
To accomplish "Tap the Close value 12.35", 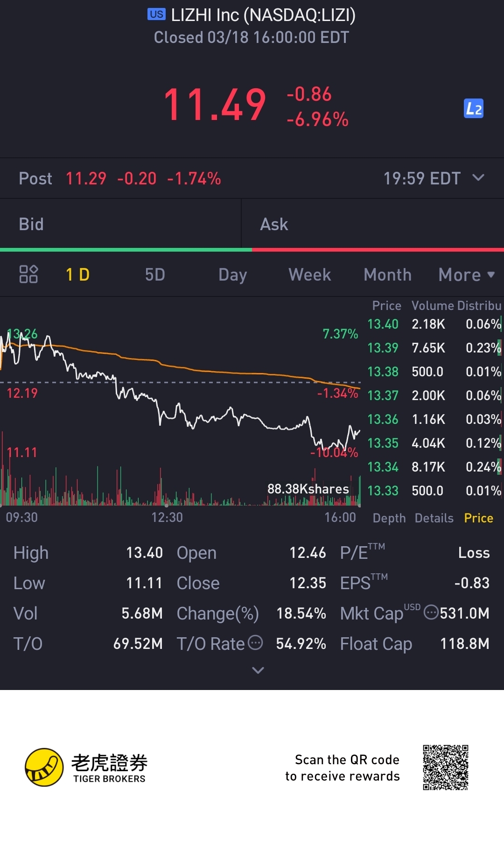I will 308,583.
